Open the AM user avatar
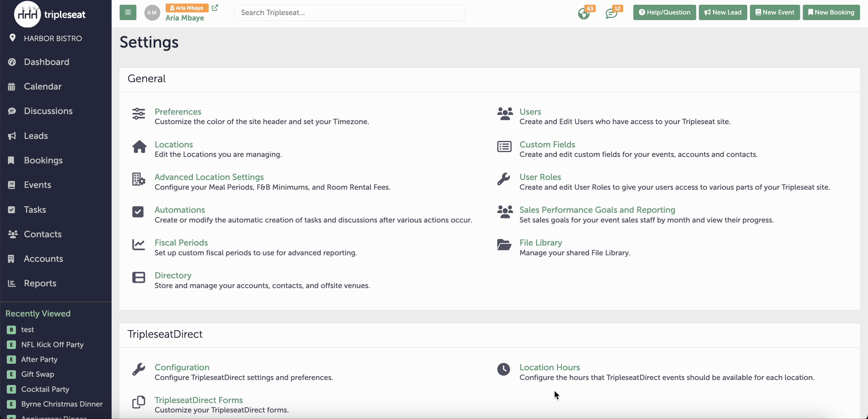 (152, 13)
